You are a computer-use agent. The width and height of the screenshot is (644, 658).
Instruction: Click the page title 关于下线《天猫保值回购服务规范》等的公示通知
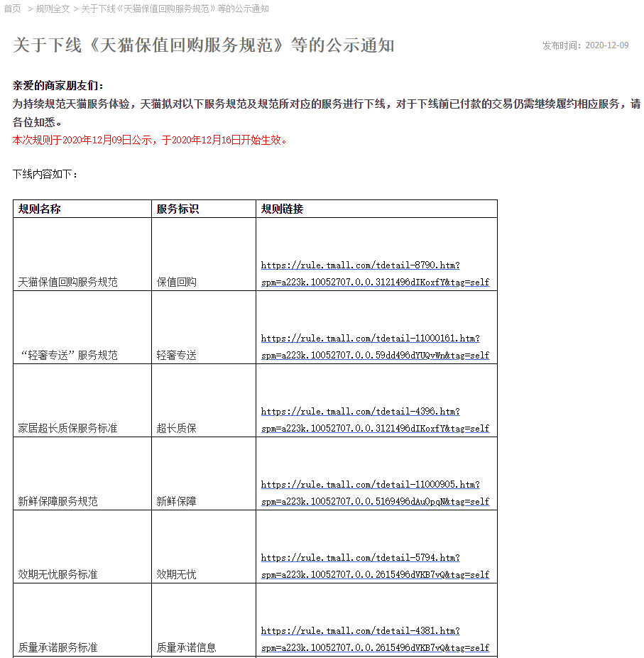204,45
